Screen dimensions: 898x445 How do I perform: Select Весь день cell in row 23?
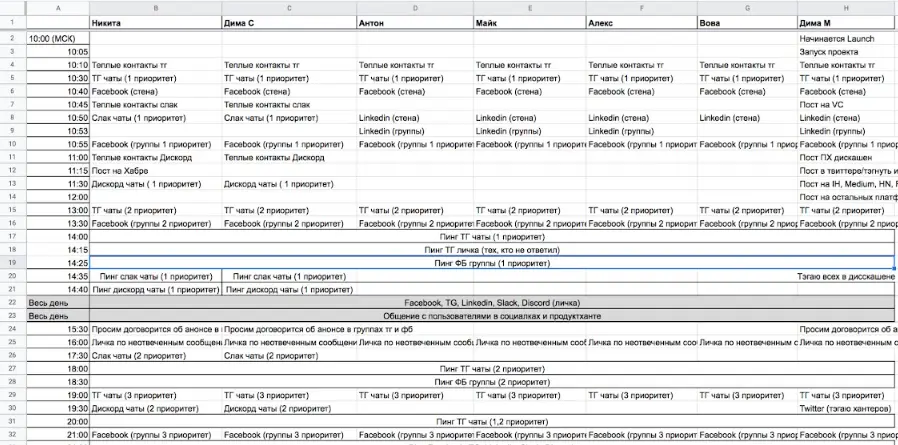tap(58, 316)
